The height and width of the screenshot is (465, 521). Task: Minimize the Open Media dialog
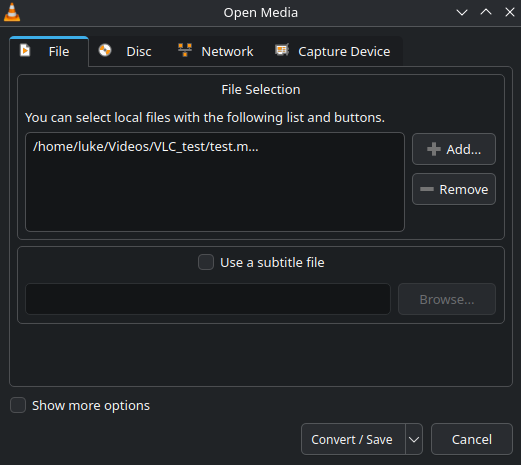[462, 13]
